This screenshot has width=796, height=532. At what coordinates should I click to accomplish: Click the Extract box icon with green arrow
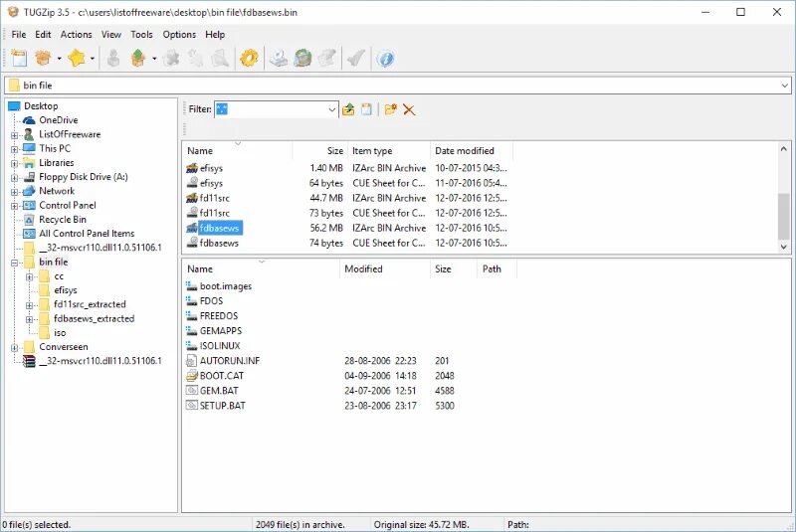(x=138, y=59)
